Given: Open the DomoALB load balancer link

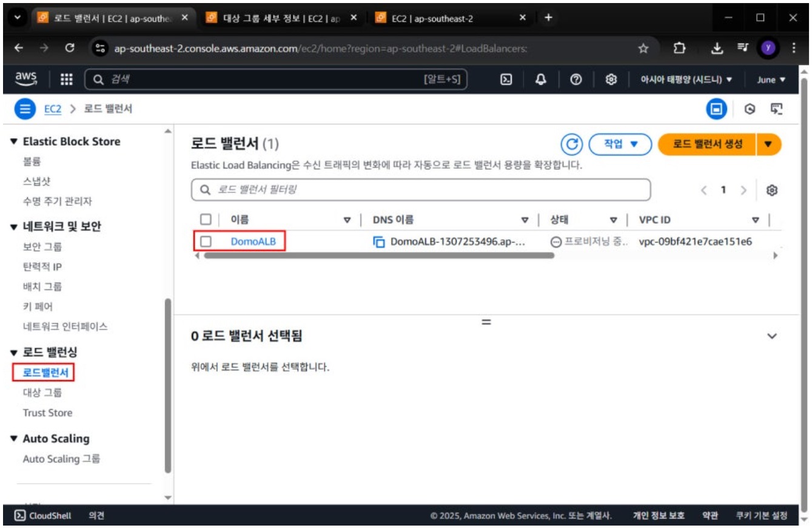Looking at the screenshot, I should click(253, 242).
